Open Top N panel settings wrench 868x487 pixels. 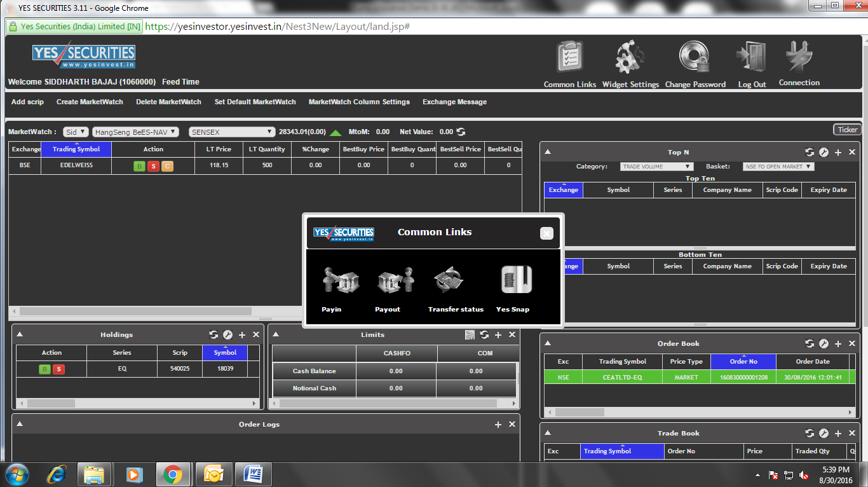tap(824, 153)
